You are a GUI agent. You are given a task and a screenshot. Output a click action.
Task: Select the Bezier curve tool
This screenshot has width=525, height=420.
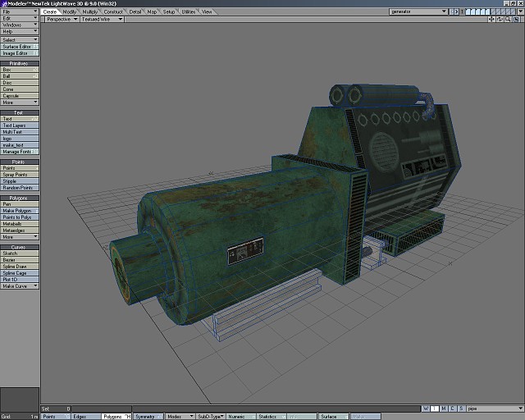click(20, 260)
